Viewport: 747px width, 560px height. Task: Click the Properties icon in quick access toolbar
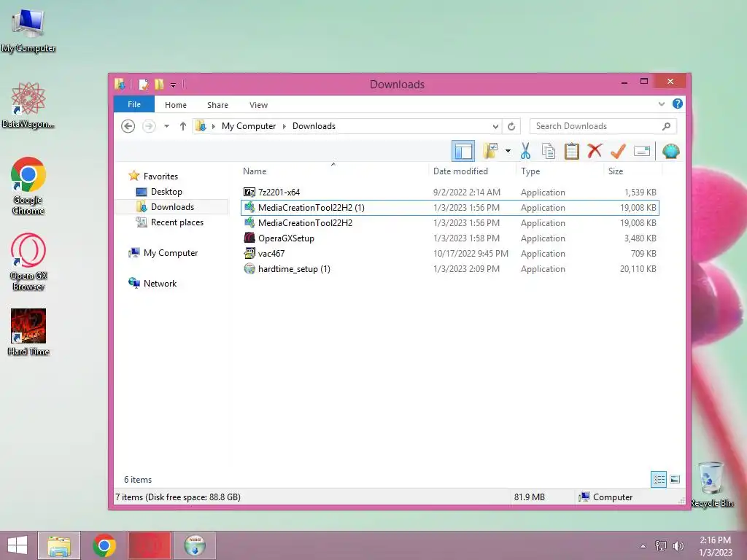[144, 85]
